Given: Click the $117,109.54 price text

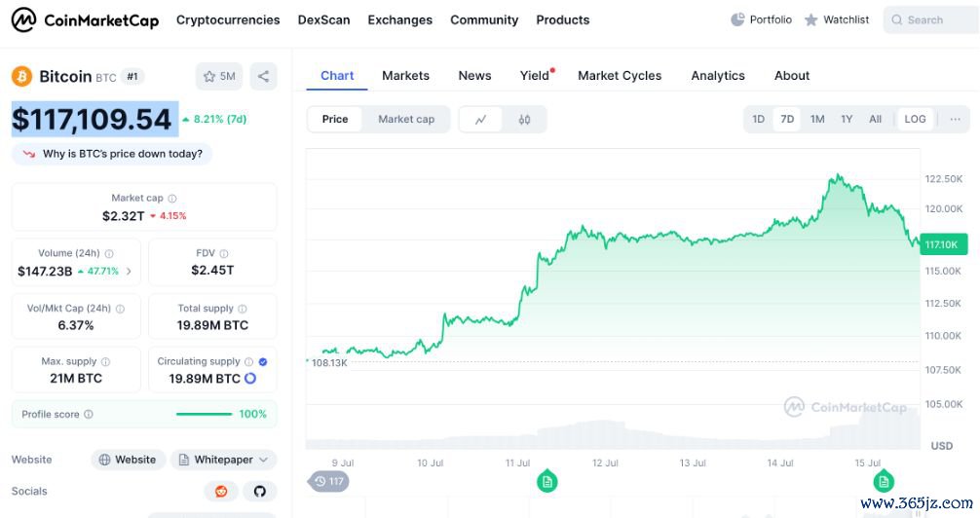Looking at the screenshot, I should click(92, 120).
